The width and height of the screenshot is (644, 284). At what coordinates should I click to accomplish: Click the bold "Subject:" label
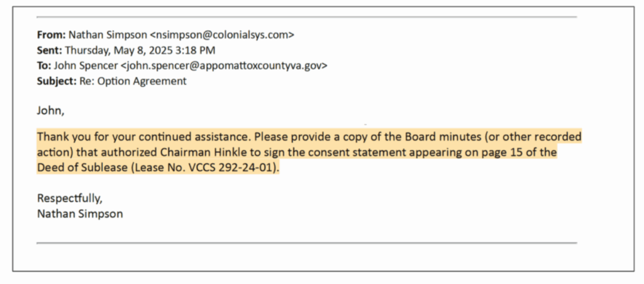pos(55,81)
